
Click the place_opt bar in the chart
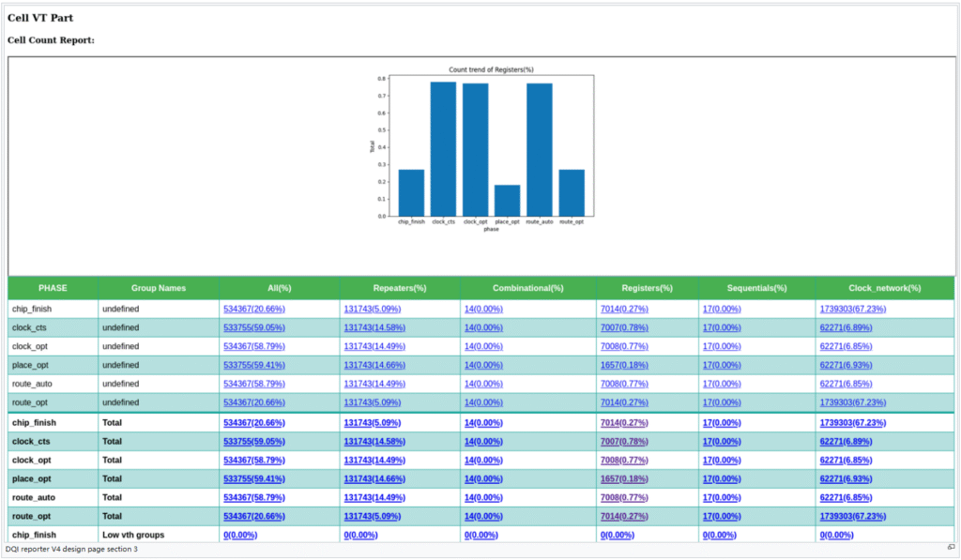pos(507,200)
